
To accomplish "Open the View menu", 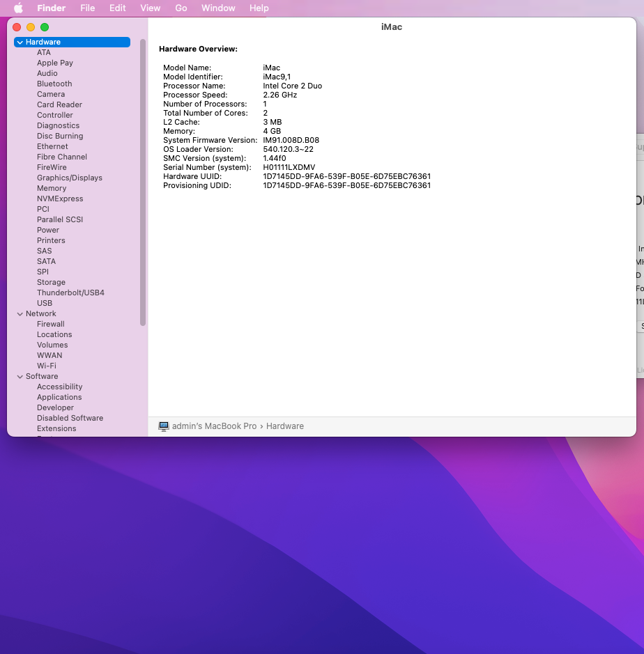I will point(151,8).
